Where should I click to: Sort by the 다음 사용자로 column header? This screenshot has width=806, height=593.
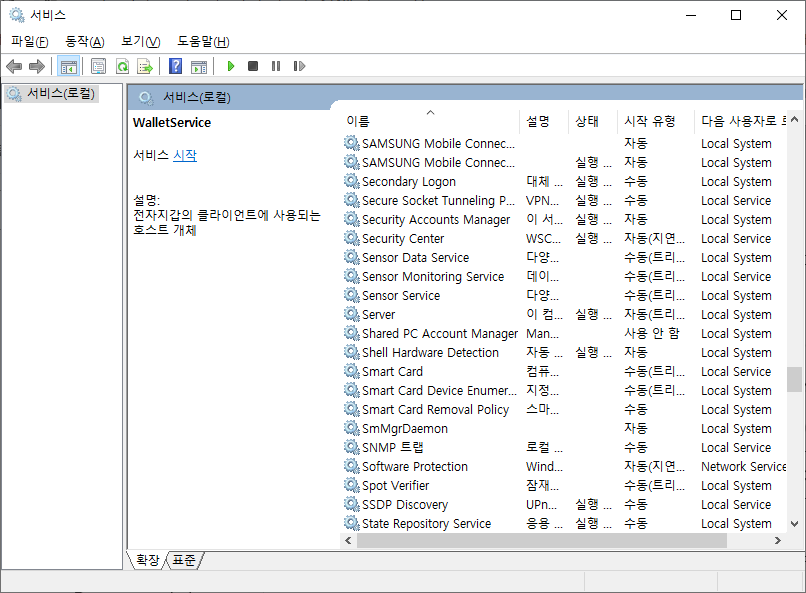pyautogui.click(x=743, y=121)
